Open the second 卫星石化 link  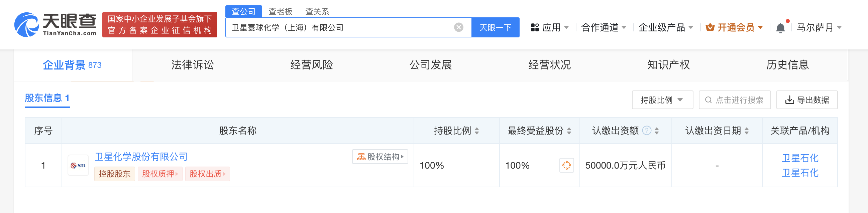(x=800, y=173)
